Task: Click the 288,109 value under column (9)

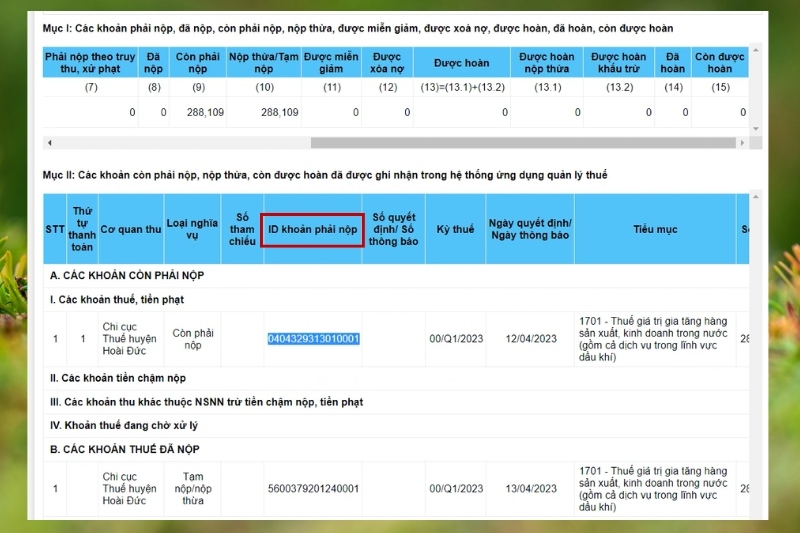Action: click(x=205, y=112)
